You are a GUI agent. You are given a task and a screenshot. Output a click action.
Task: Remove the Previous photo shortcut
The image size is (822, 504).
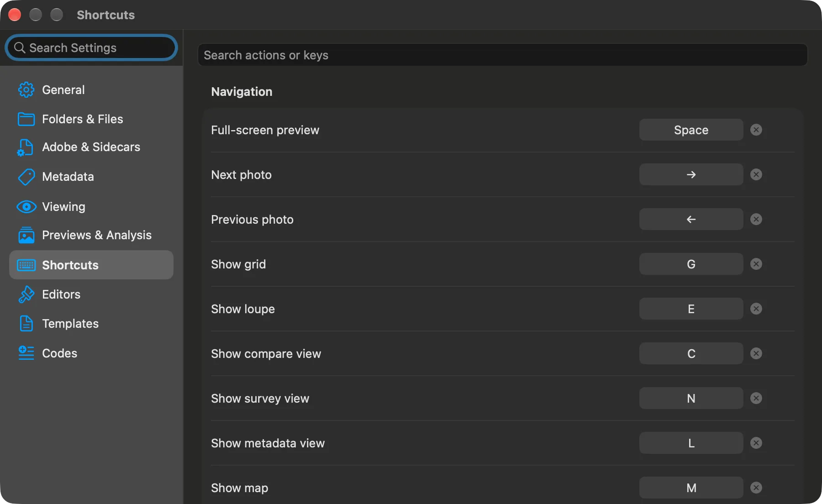756,220
